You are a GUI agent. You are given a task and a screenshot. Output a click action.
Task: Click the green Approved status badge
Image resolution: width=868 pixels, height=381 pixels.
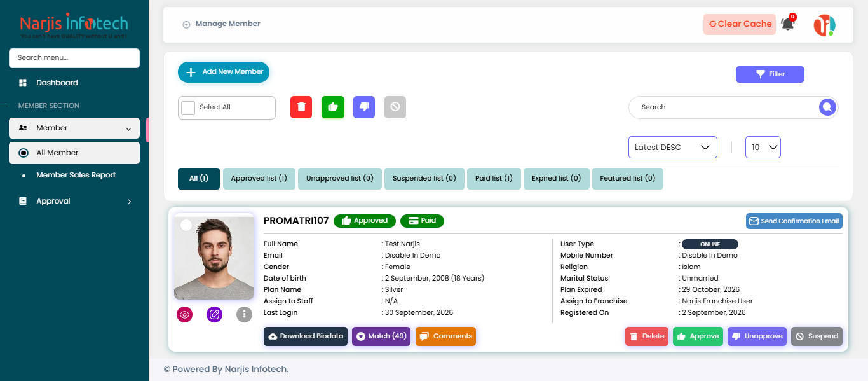pos(364,221)
